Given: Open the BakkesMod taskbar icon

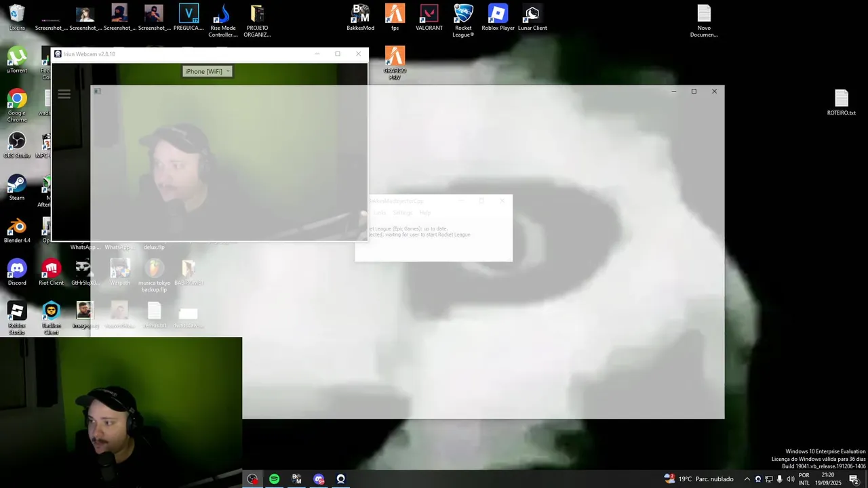Looking at the screenshot, I should click(x=296, y=479).
